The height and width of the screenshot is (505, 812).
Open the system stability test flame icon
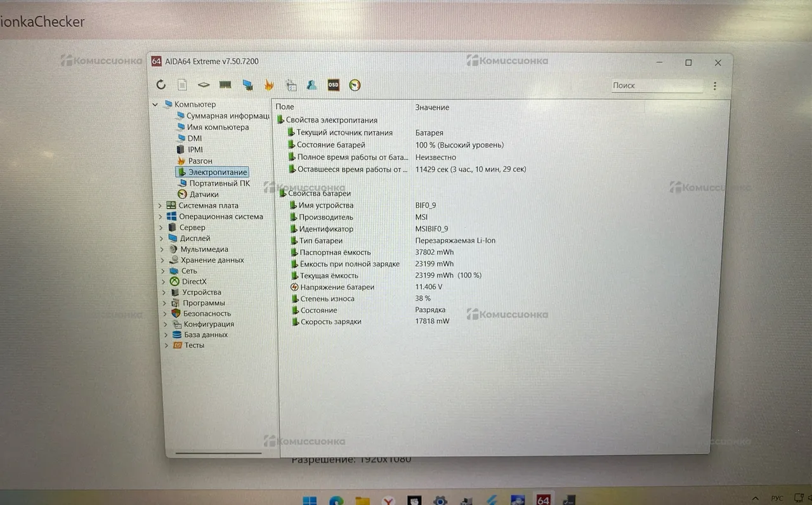click(269, 85)
